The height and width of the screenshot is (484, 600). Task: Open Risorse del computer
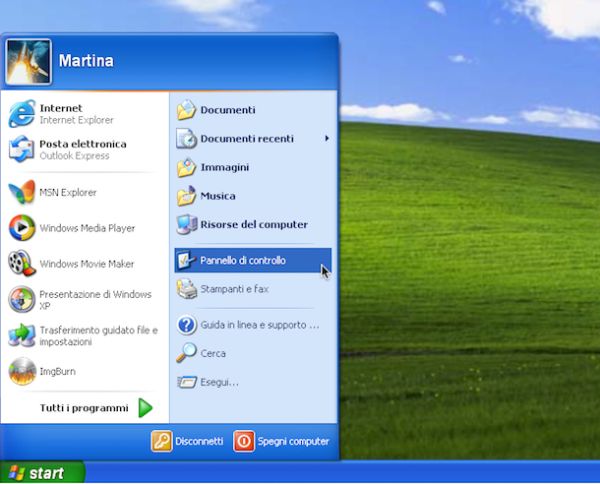pyautogui.click(x=253, y=224)
